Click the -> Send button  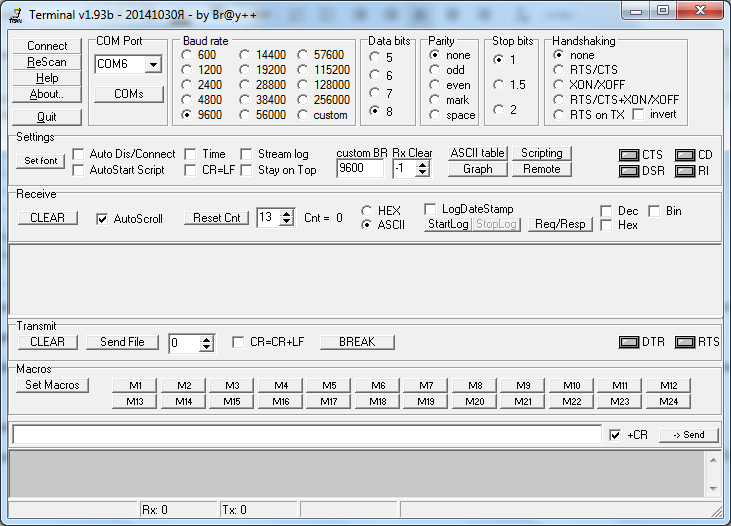click(x=689, y=435)
